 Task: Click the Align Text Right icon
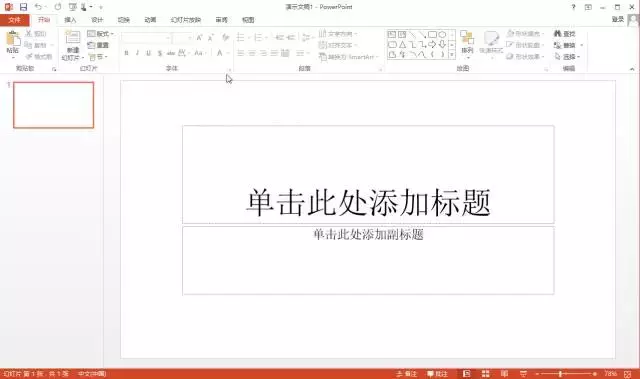point(264,53)
